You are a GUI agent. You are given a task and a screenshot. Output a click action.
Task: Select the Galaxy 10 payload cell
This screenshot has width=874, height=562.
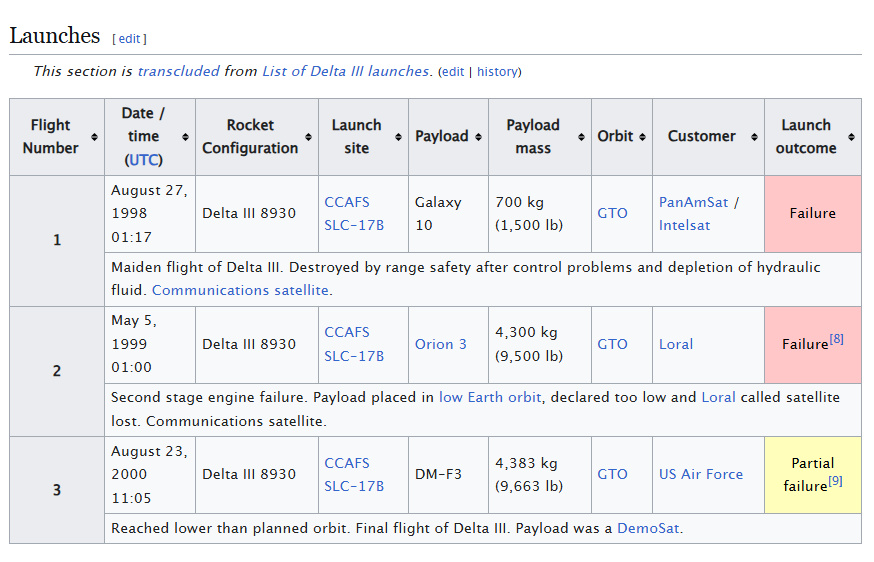[x=448, y=214]
